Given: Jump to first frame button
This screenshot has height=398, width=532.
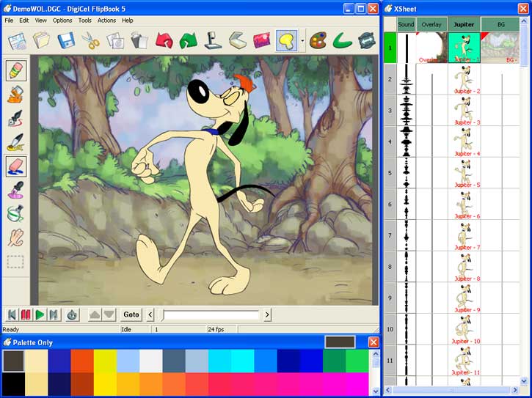Looking at the screenshot, I should point(12,315).
